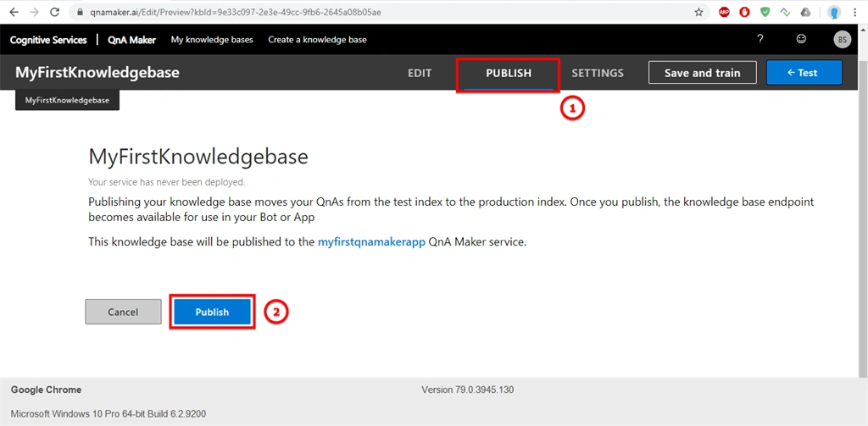Select Create a knowledge base
Image resolution: width=868 pixels, height=426 pixels.
[x=317, y=40]
